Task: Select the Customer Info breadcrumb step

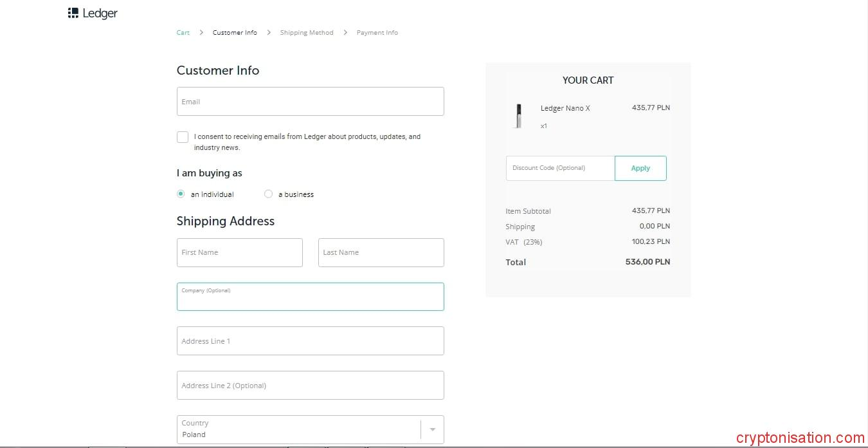Action: click(x=235, y=33)
